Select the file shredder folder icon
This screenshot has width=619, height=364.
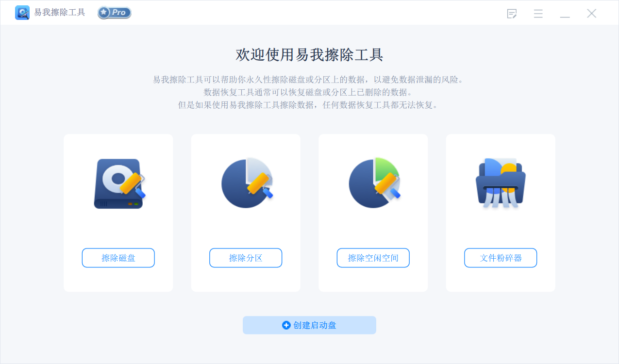(x=501, y=183)
